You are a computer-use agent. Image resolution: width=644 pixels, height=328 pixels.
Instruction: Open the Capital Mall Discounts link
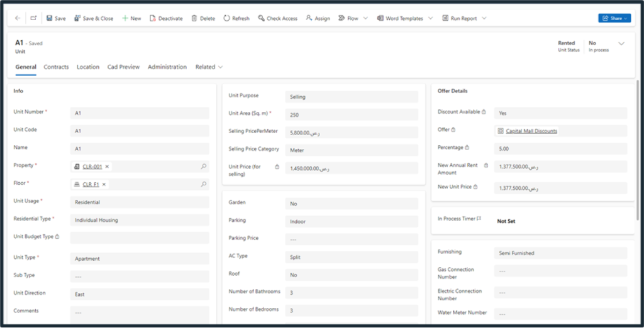[531, 131]
